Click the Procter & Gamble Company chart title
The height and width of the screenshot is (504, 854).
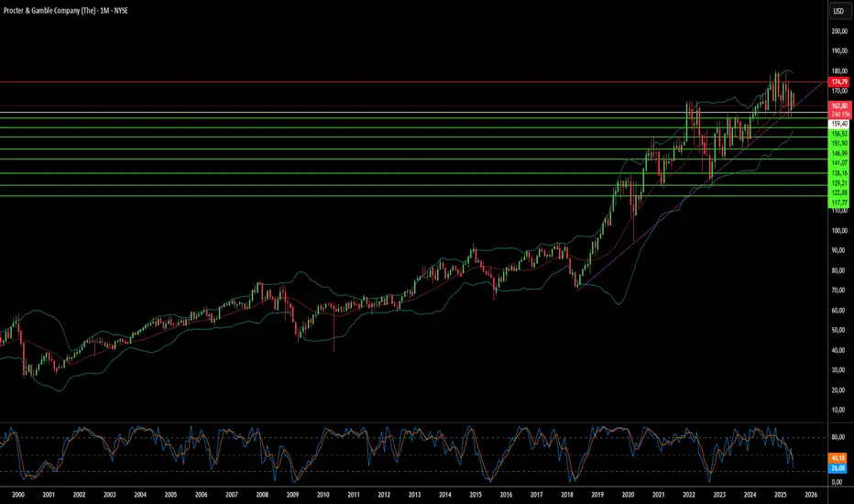65,10
